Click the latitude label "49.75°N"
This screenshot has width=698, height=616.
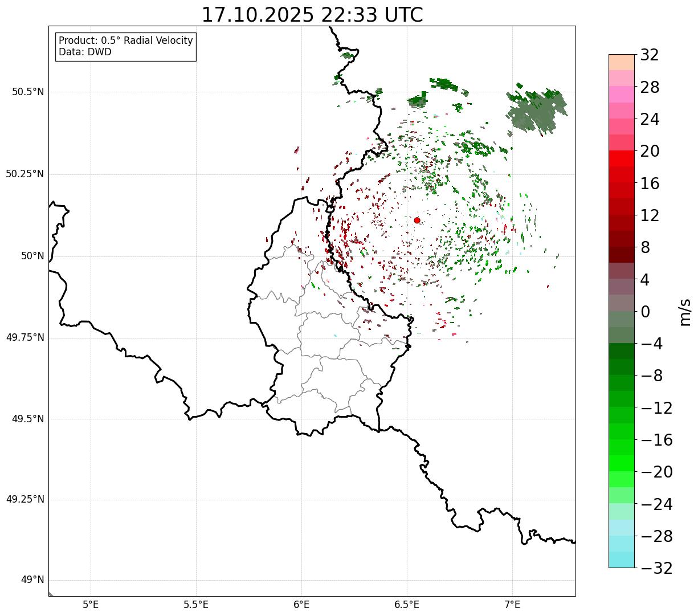pos(25,337)
